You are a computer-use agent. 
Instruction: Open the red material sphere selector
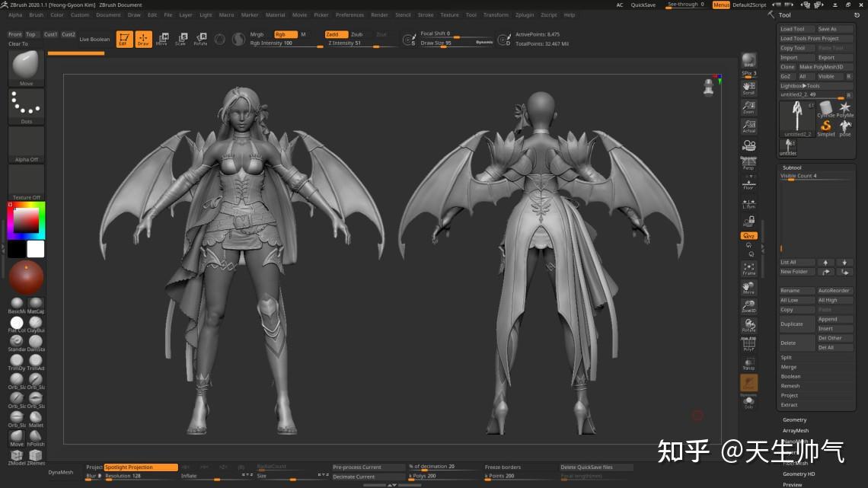[x=26, y=278]
